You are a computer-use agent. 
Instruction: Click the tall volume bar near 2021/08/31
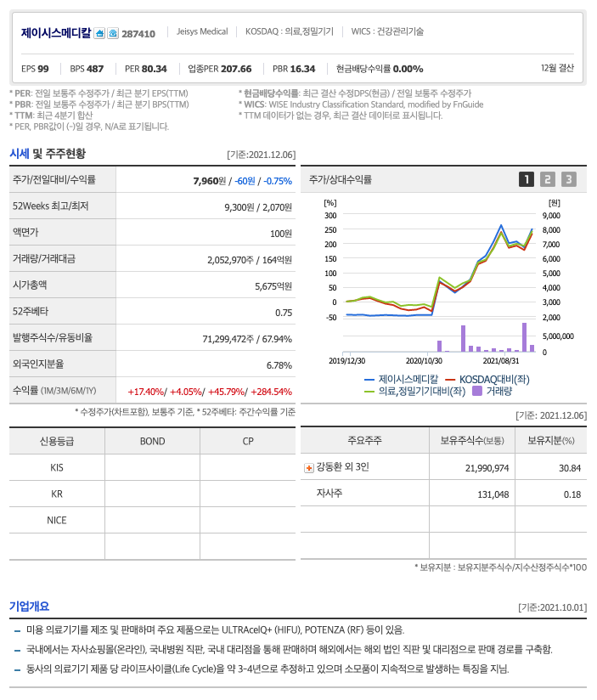pos(524,337)
